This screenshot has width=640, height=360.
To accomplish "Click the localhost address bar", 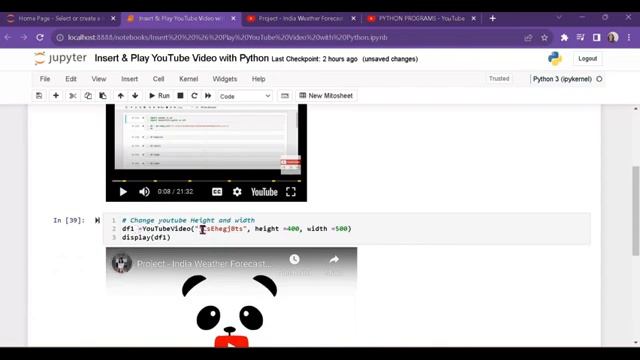I will click(286, 37).
